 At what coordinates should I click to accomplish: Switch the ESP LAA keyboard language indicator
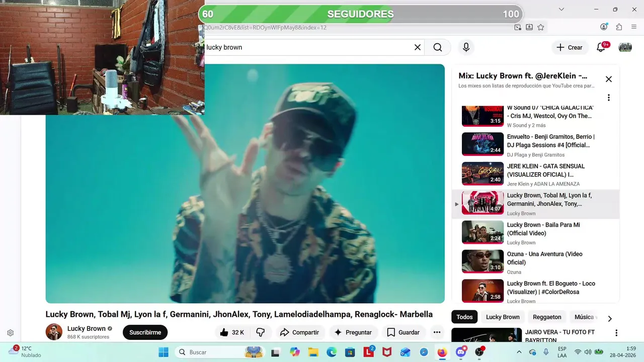(562, 352)
